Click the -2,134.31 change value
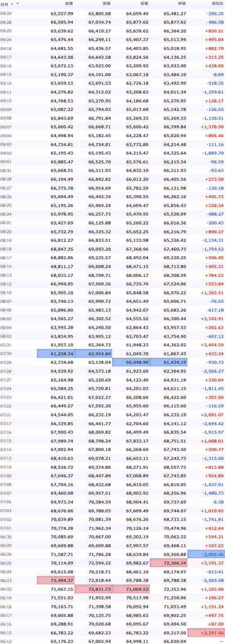The image size is (225, 644). 213,240
